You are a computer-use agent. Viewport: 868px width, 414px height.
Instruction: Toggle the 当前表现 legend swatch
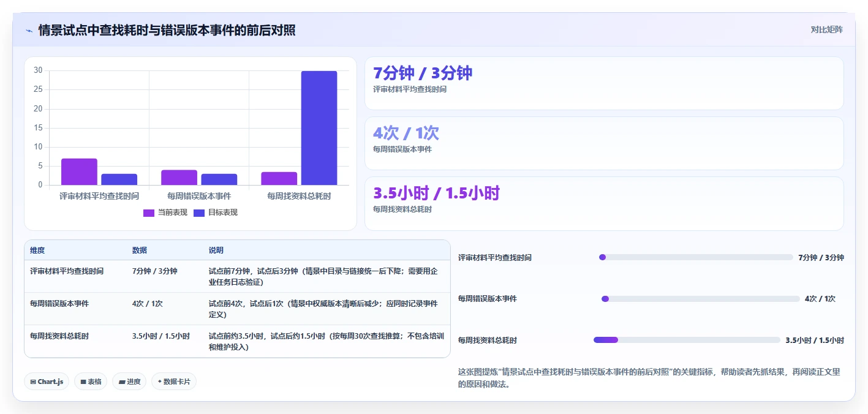(x=149, y=213)
